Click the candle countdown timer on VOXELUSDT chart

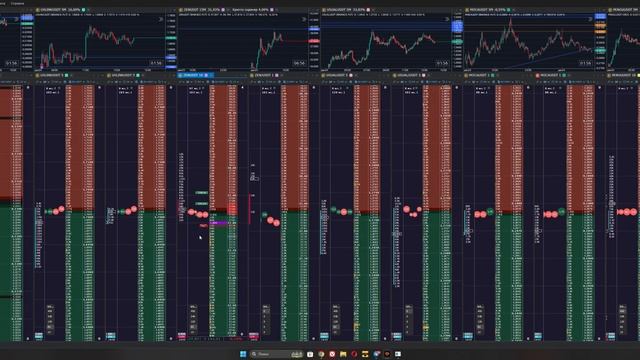pyautogui.click(x=442, y=63)
